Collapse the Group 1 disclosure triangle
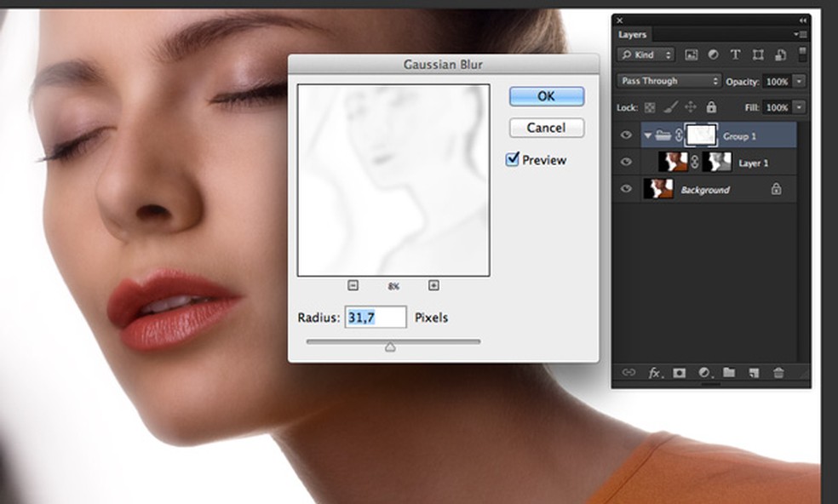The height and width of the screenshot is (504, 838). coord(647,135)
